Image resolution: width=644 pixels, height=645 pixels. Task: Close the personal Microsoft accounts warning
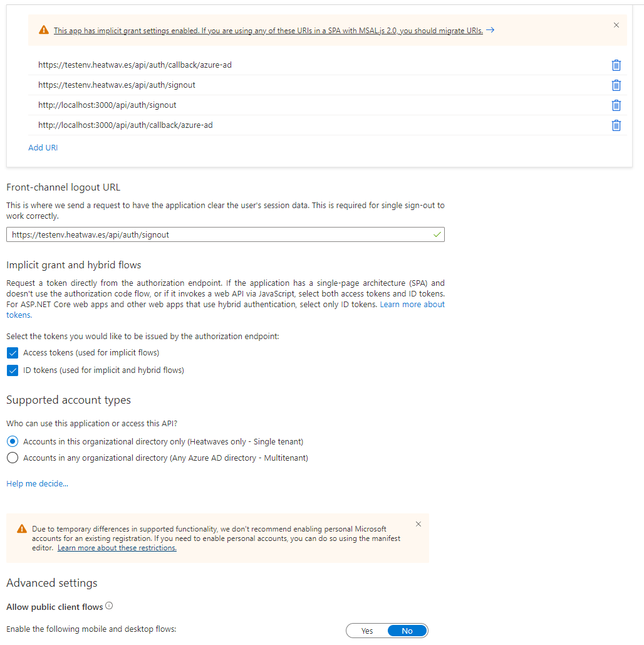(x=418, y=524)
